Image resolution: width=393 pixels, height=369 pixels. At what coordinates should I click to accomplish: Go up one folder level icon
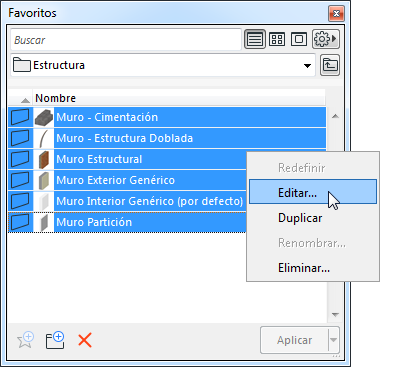point(330,65)
